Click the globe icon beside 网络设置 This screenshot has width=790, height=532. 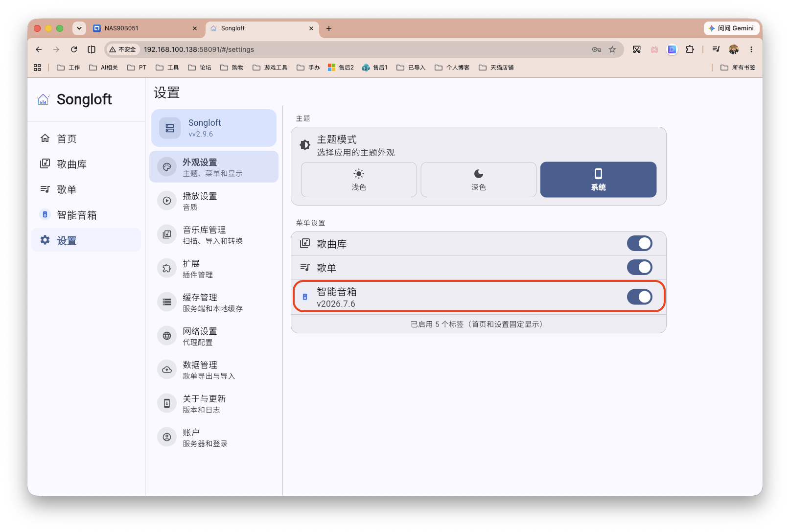pos(167,336)
